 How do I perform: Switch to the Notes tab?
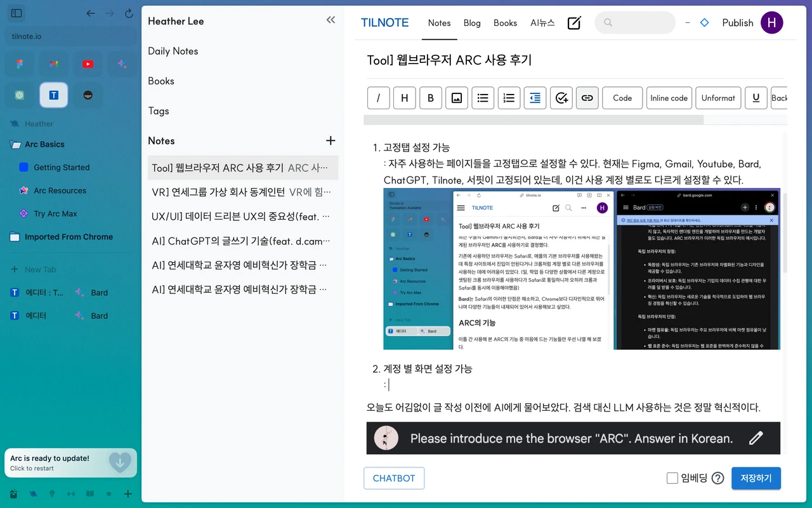pyautogui.click(x=439, y=23)
